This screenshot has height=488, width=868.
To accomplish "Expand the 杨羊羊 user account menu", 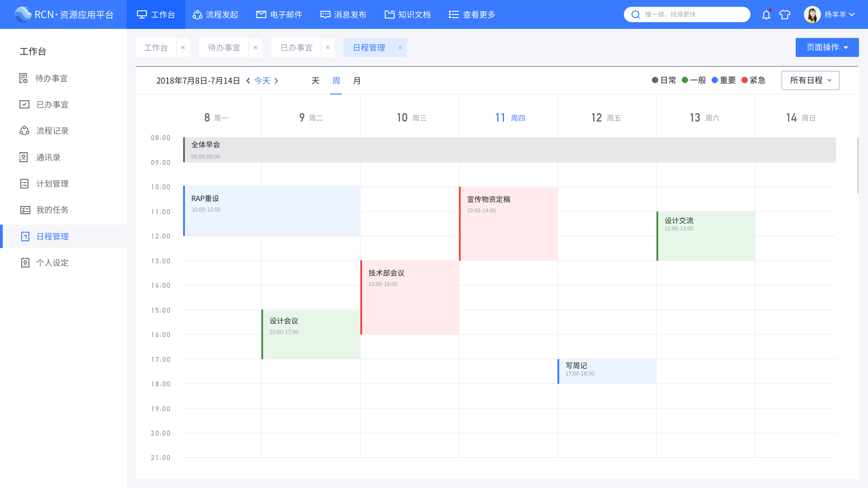I will point(835,15).
